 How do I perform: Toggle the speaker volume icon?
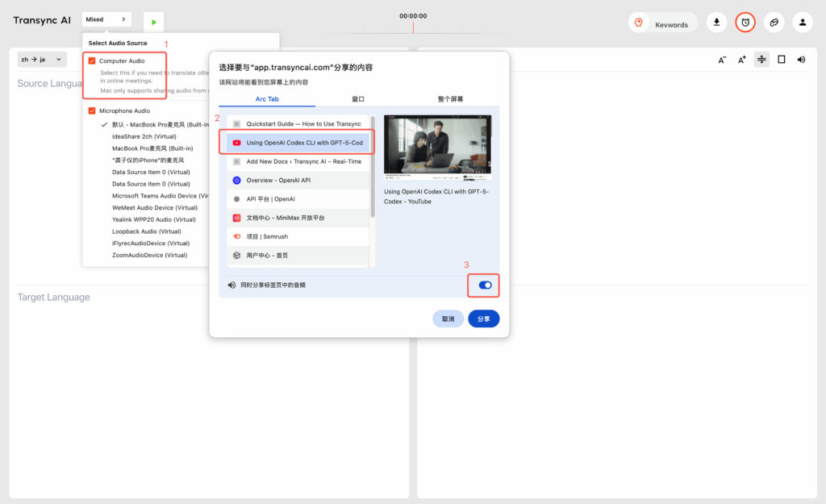pos(801,60)
